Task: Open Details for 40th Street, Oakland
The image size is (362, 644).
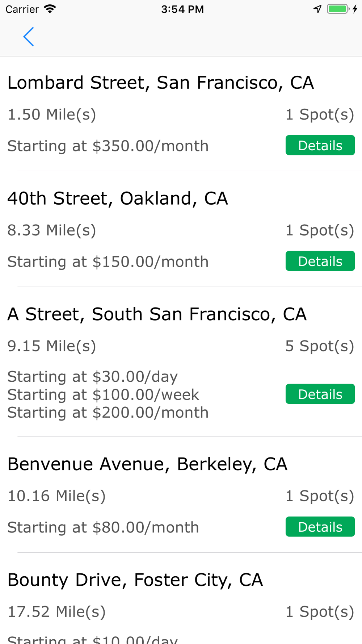Action: 320,261
